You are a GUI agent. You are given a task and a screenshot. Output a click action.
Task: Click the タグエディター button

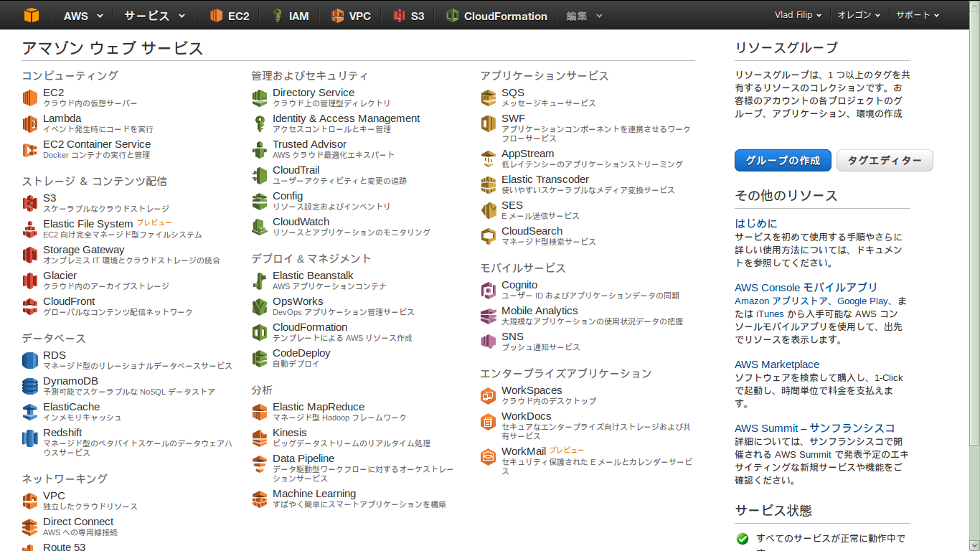pos(885,161)
